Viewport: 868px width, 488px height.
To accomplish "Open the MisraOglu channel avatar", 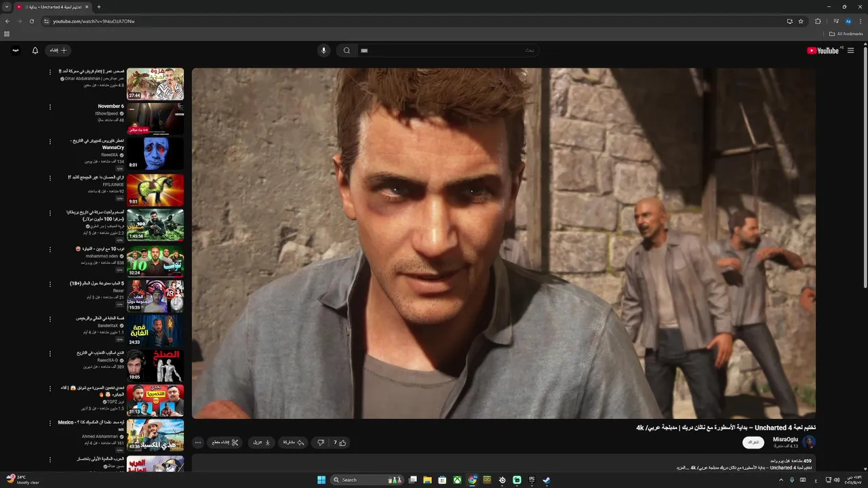I will click(809, 442).
